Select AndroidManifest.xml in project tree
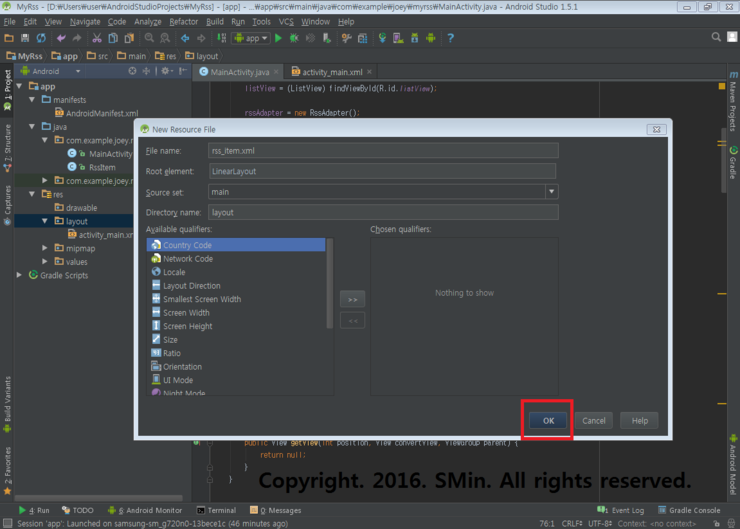Screen dimensions: 740x529 tap(97, 113)
